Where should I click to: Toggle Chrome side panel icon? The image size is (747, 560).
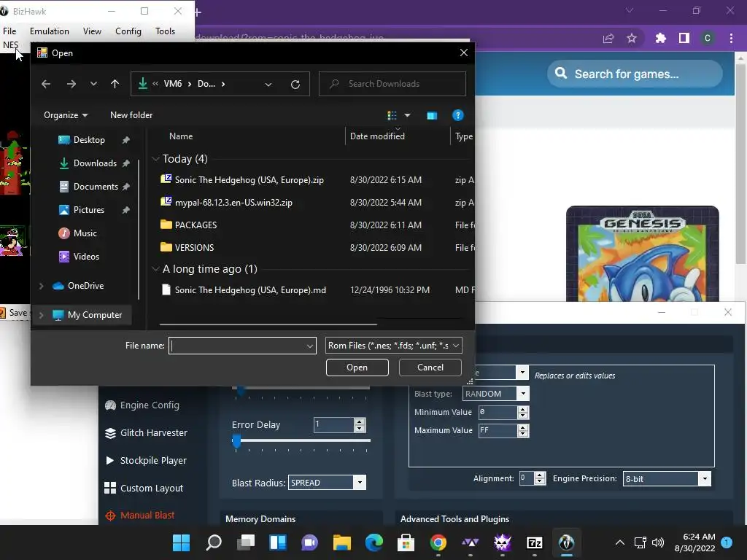coord(684,38)
